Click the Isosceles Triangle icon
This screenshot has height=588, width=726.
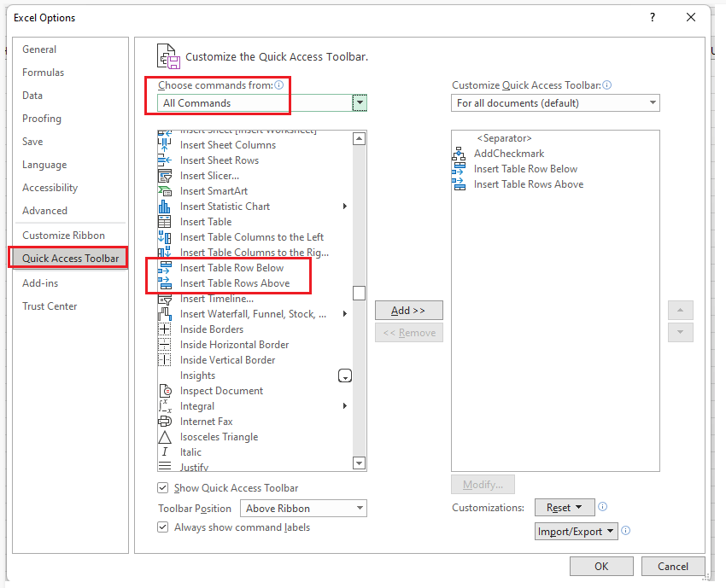pyautogui.click(x=165, y=437)
